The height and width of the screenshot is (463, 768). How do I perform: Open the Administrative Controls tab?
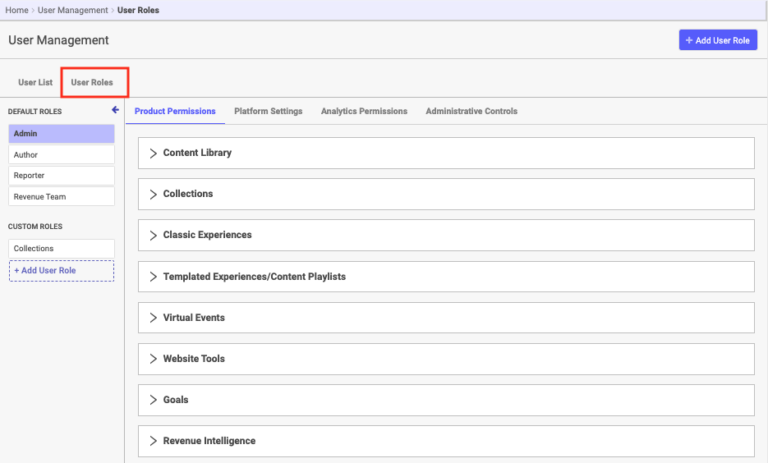coord(471,111)
